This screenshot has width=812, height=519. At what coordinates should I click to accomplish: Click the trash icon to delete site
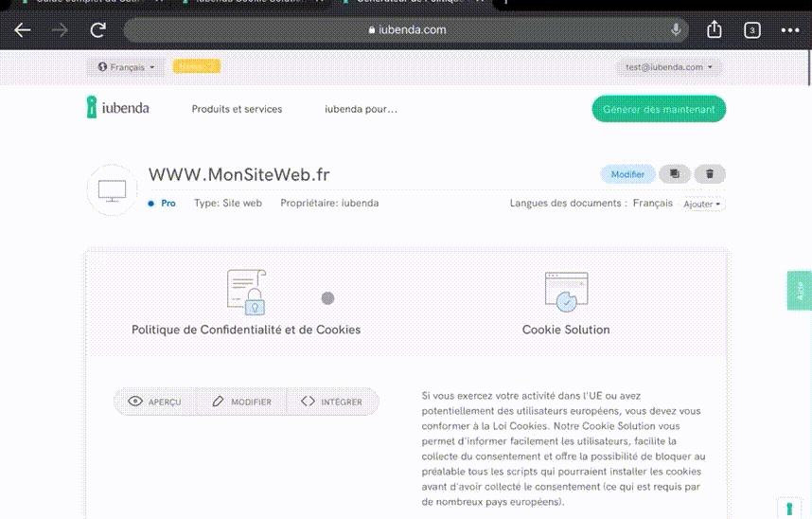click(x=710, y=174)
